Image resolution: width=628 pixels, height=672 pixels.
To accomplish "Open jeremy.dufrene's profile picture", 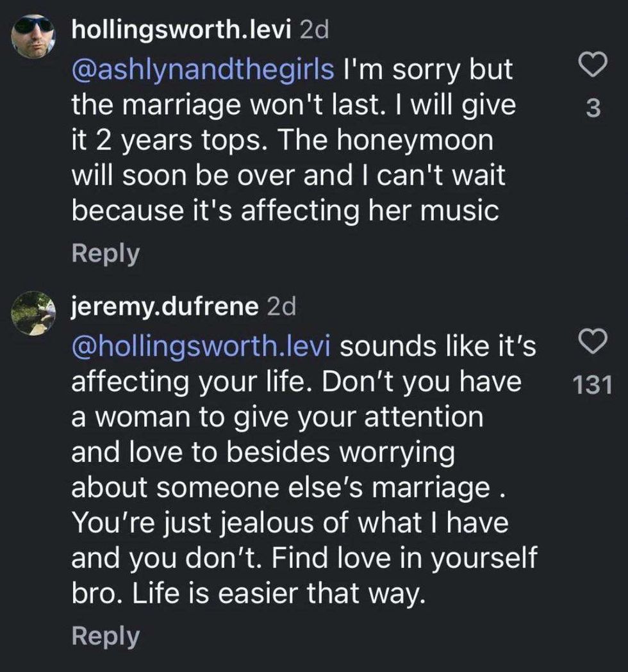I will click(x=35, y=313).
